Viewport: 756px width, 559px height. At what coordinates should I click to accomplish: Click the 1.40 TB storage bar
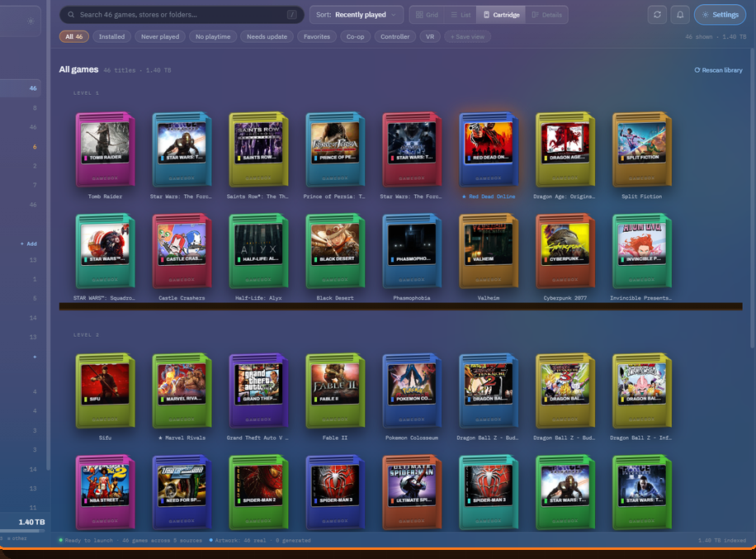click(22, 531)
